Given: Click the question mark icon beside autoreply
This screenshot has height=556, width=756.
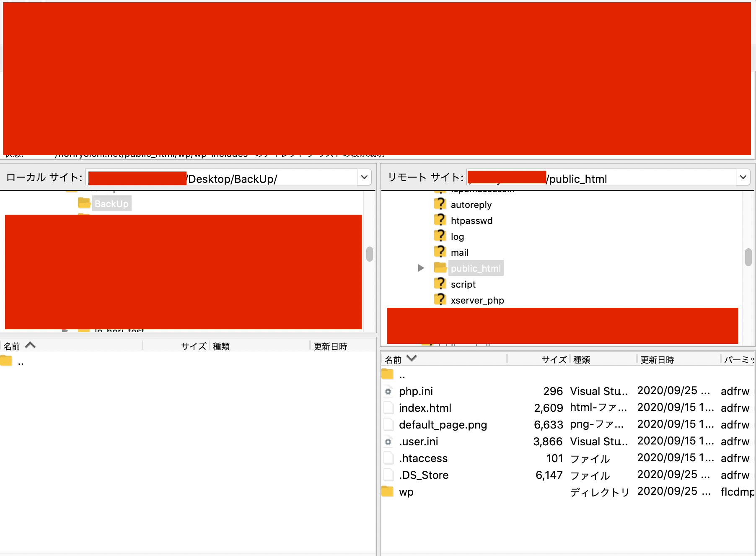Looking at the screenshot, I should [440, 204].
